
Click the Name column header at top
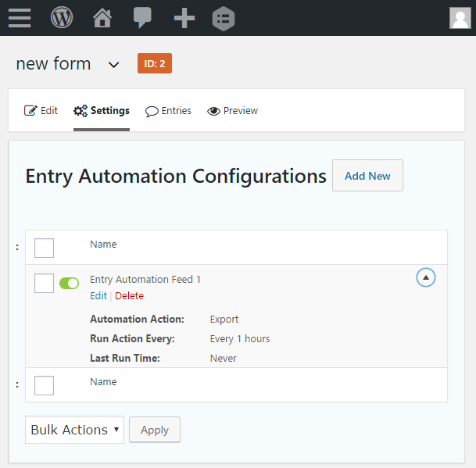click(x=103, y=245)
